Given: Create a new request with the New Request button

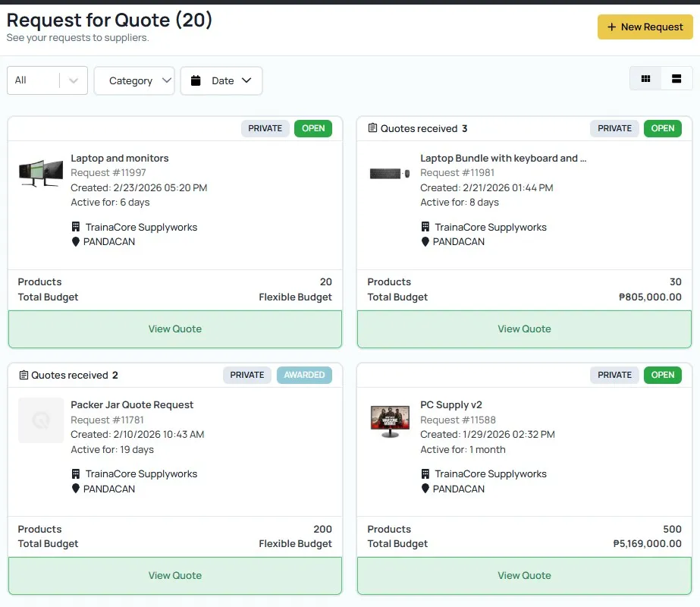Looking at the screenshot, I should coord(645,27).
